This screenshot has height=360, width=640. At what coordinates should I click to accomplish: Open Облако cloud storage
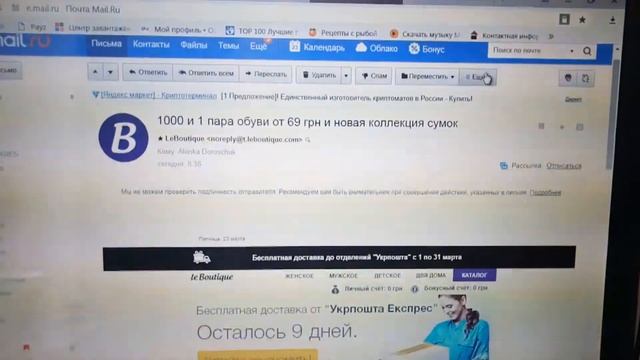[377, 48]
